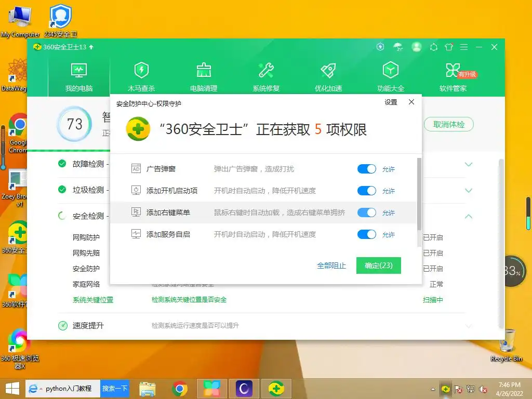Open Recycle Bin on desktop
This screenshot has height=399, width=532.
[x=507, y=345]
